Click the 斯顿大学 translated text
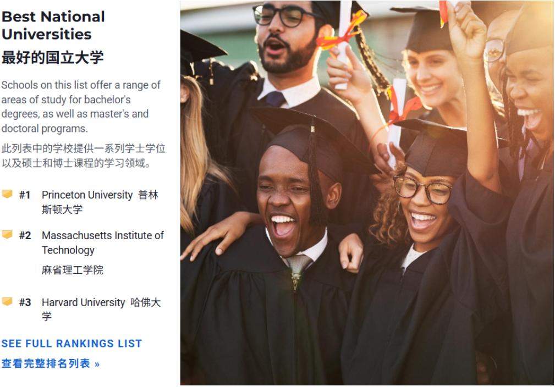The image size is (555, 392). 62,209
